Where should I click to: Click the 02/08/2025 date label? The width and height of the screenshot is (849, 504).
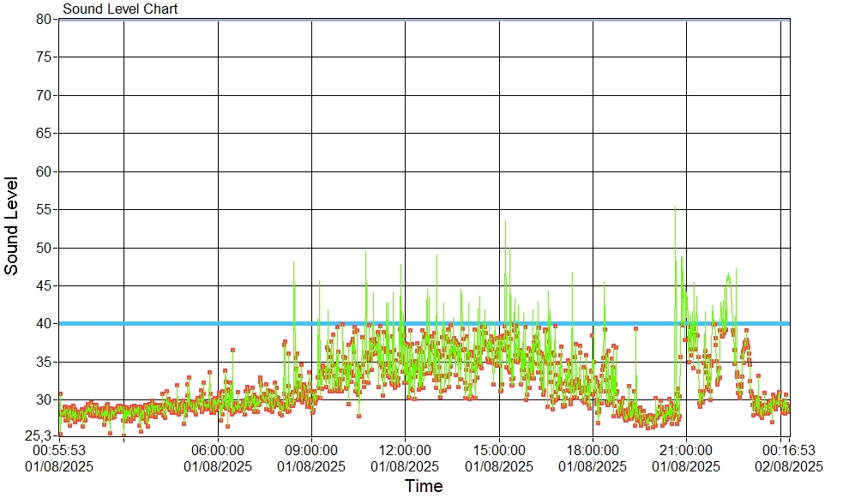pyautogui.click(x=789, y=466)
